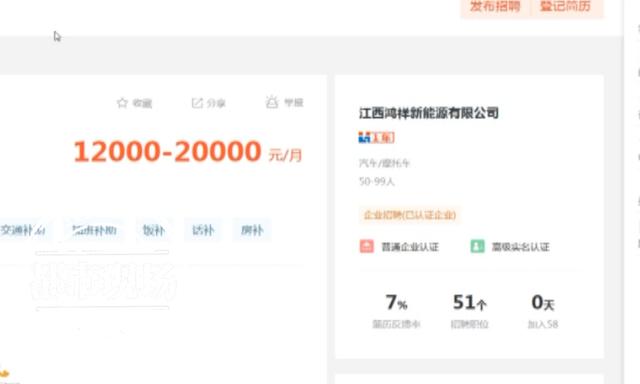Click the 58 company badge icon
The height and width of the screenshot is (384, 640).
pyautogui.click(x=376, y=138)
